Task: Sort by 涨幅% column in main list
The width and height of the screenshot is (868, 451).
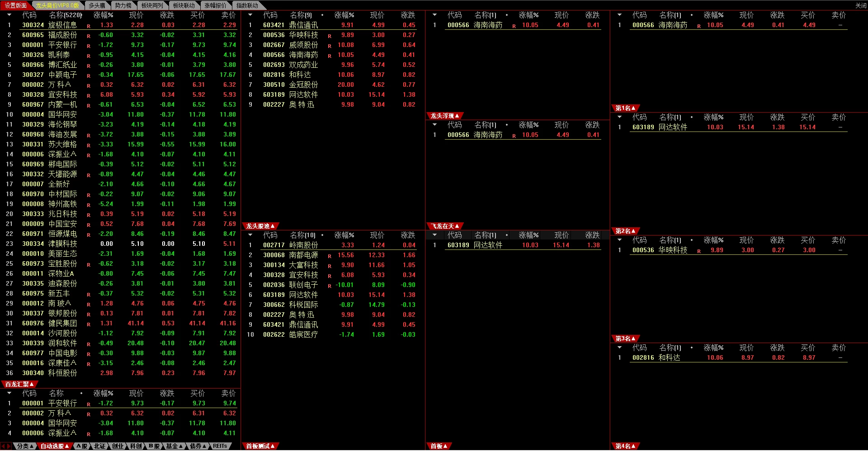Action: [104, 15]
